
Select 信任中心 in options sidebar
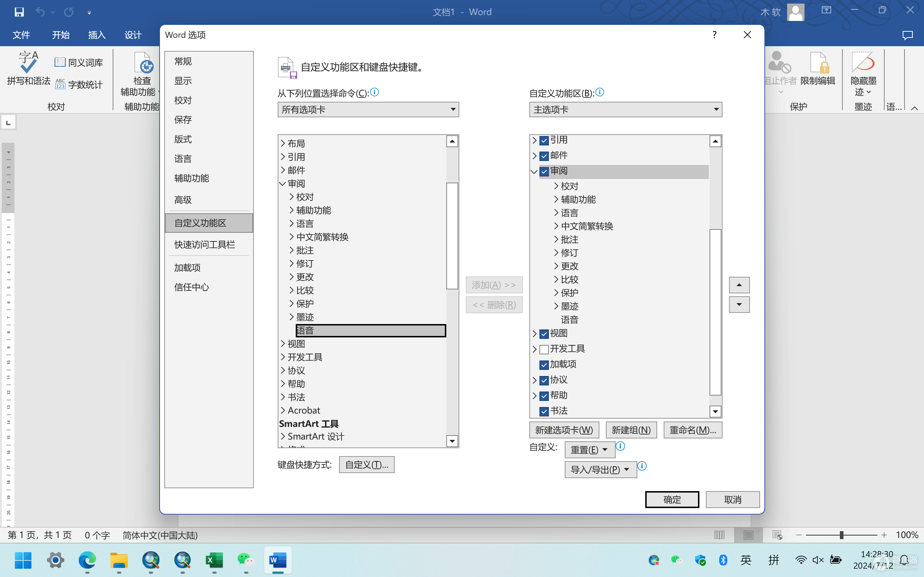(x=209, y=287)
